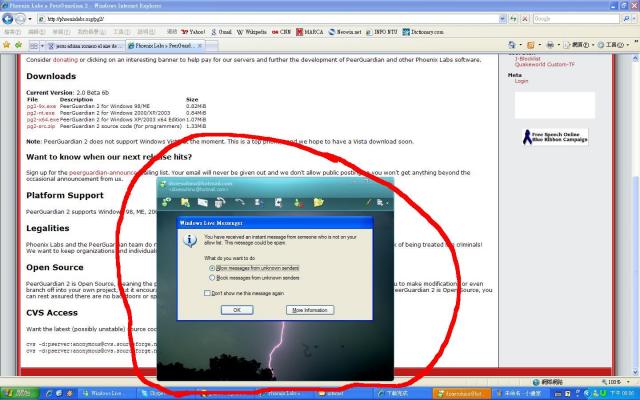
Task: Click the Login link under Meta
Action: [521, 81]
